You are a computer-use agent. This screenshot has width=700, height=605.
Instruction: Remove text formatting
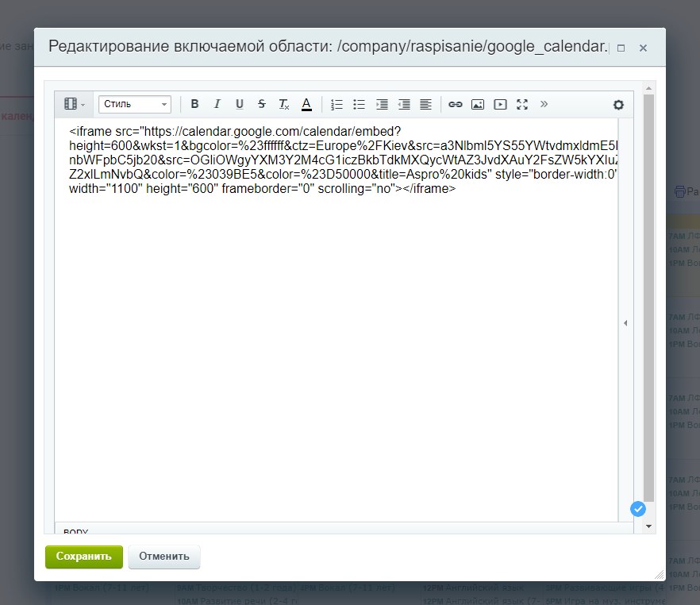point(284,104)
